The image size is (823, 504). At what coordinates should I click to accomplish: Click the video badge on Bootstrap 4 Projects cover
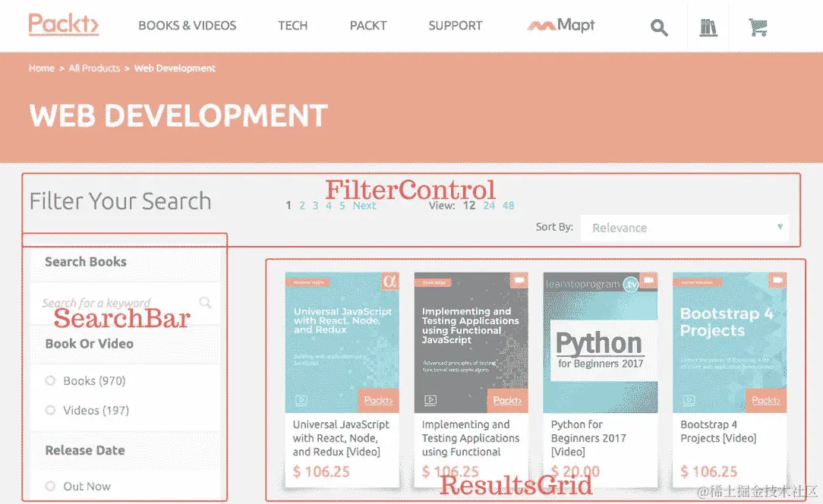click(x=777, y=280)
